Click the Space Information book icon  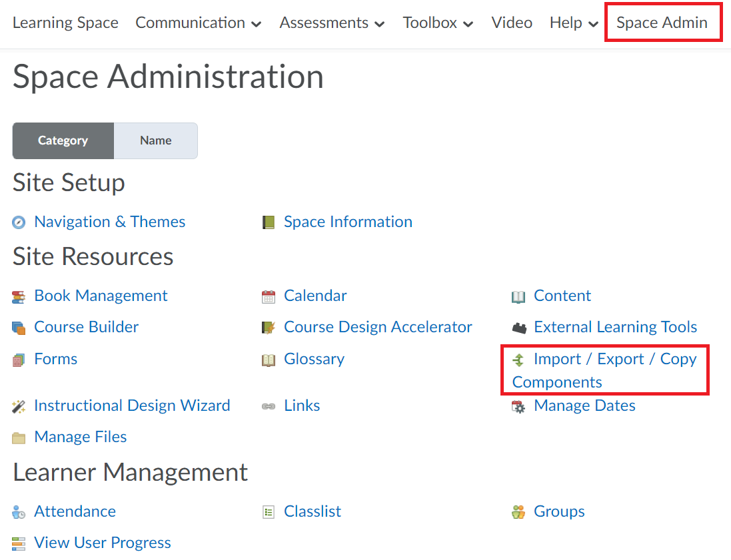[x=269, y=222]
